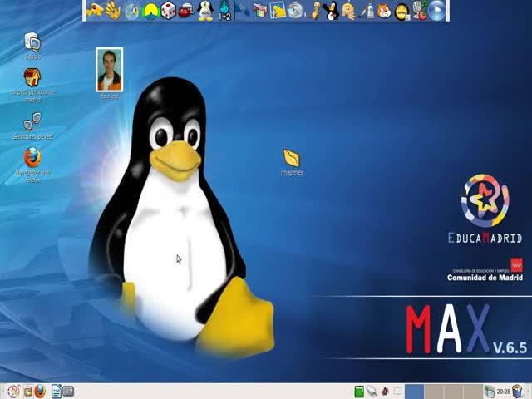Click the show-desktop icon beside the clock
The height and width of the screenshot is (399, 532).
tap(490, 392)
